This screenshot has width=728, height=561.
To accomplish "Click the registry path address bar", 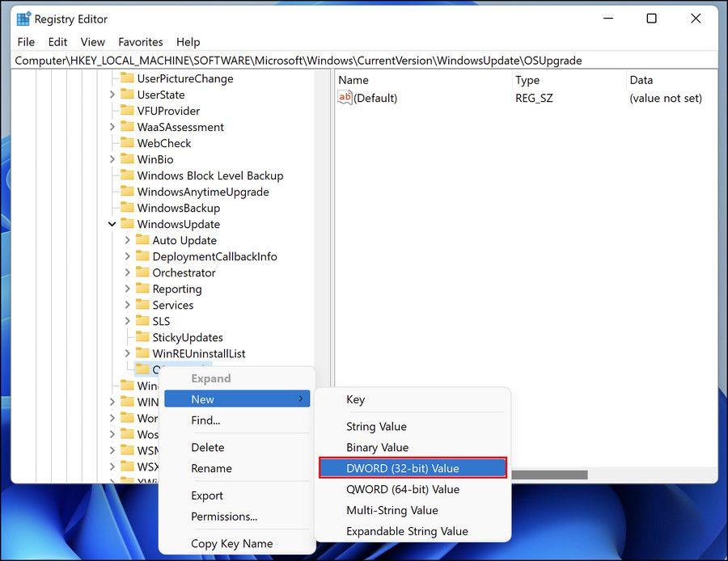I will coord(364,61).
